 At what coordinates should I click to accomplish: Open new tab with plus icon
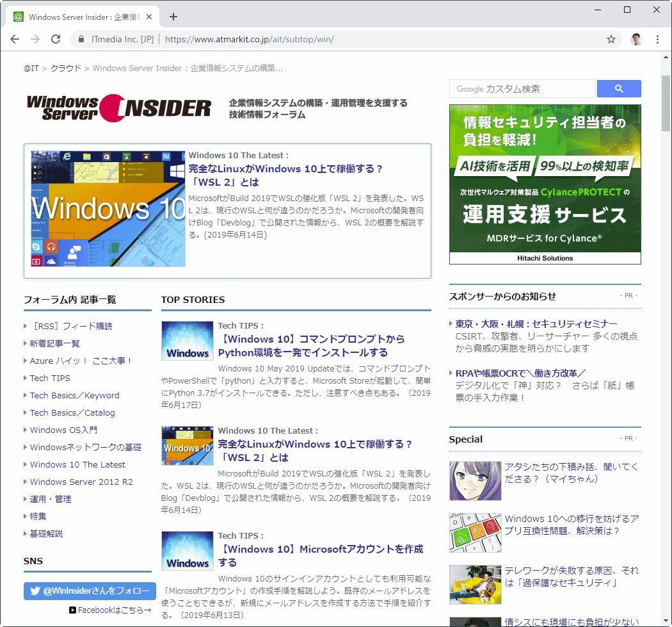pos(173,17)
